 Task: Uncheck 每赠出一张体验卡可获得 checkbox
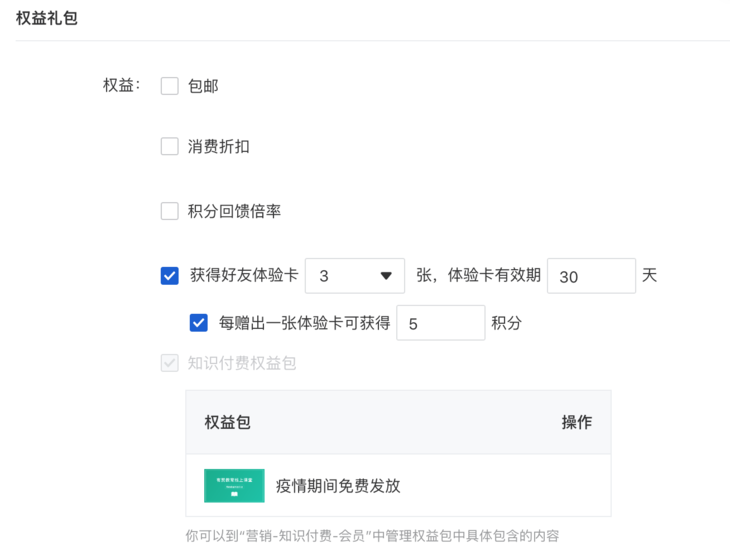[198, 323]
